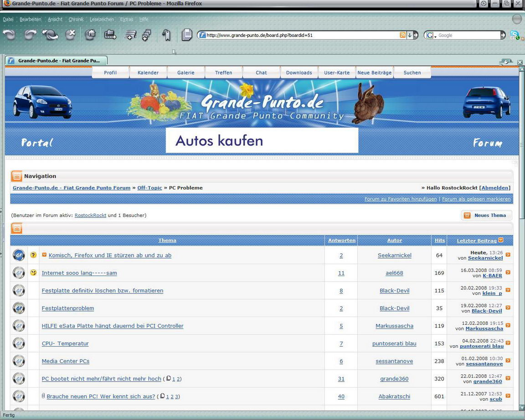Select the Grande-Punto.de browser tab
The image size is (525, 420).
[x=56, y=61]
